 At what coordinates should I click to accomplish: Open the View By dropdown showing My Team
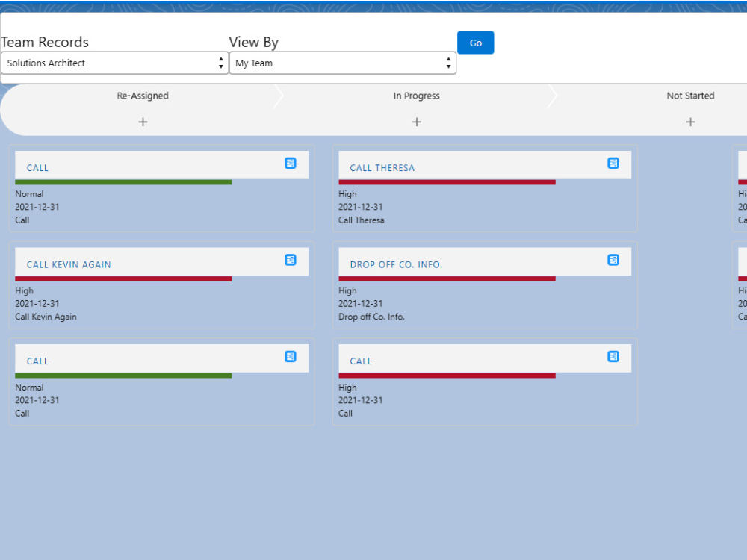coord(343,63)
